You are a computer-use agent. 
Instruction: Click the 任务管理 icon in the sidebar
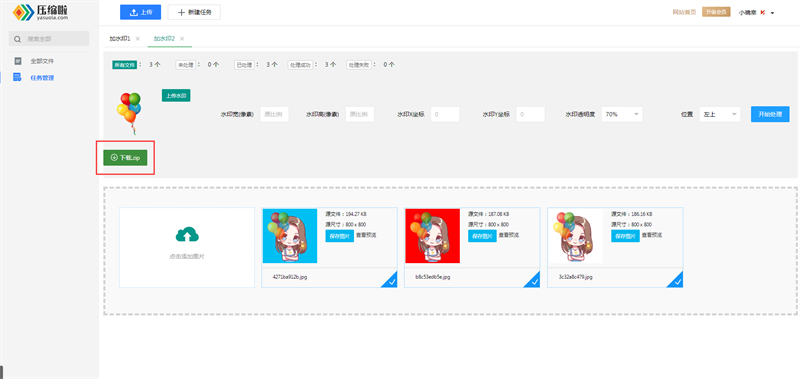18,78
